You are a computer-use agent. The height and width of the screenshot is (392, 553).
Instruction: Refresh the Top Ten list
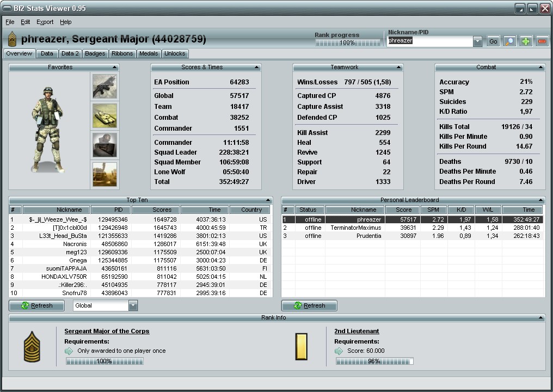(36, 305)
